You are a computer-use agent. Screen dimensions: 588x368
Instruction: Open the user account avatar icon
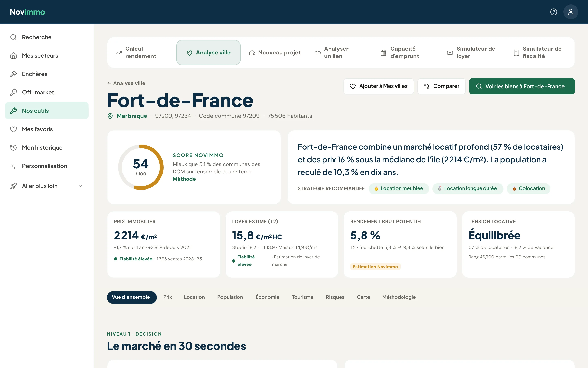coord(570,12)
